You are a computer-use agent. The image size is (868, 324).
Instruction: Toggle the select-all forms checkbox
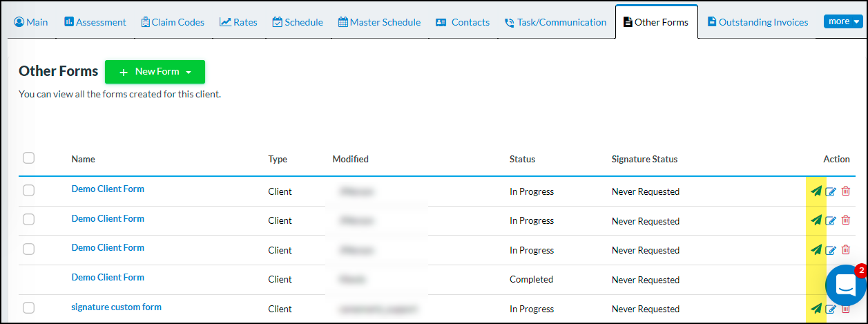(28, 158)
